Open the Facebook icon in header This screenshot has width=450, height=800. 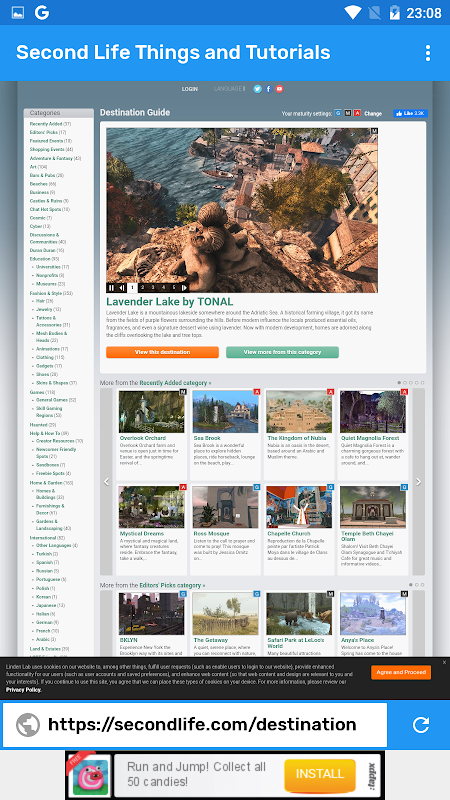pos(268,89)
